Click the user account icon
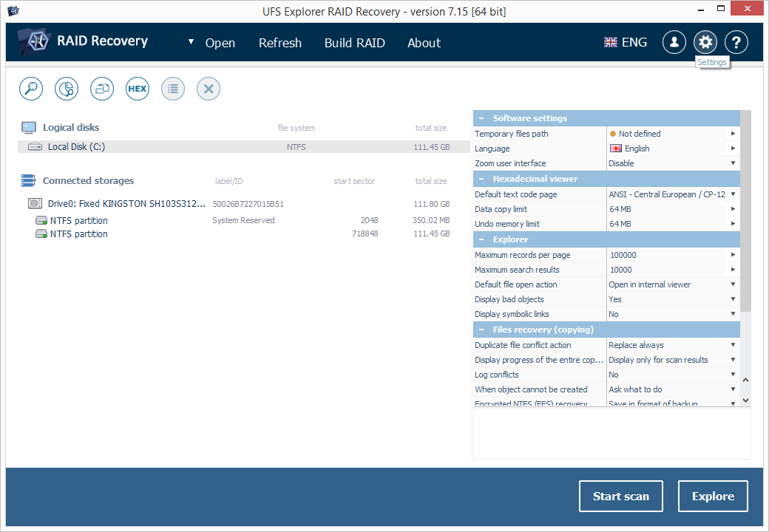The width and height of the screenshot is (769, 532). click(674, 42)
